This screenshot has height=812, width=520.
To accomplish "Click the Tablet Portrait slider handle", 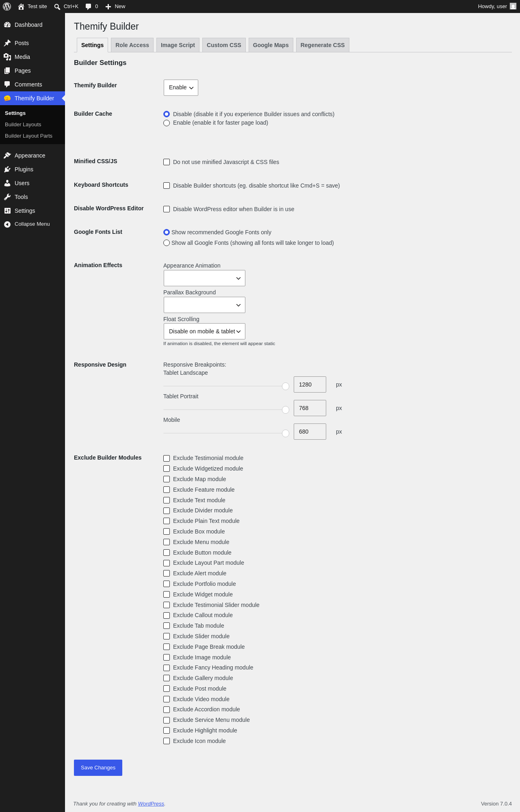I will [x=286, y=410].
